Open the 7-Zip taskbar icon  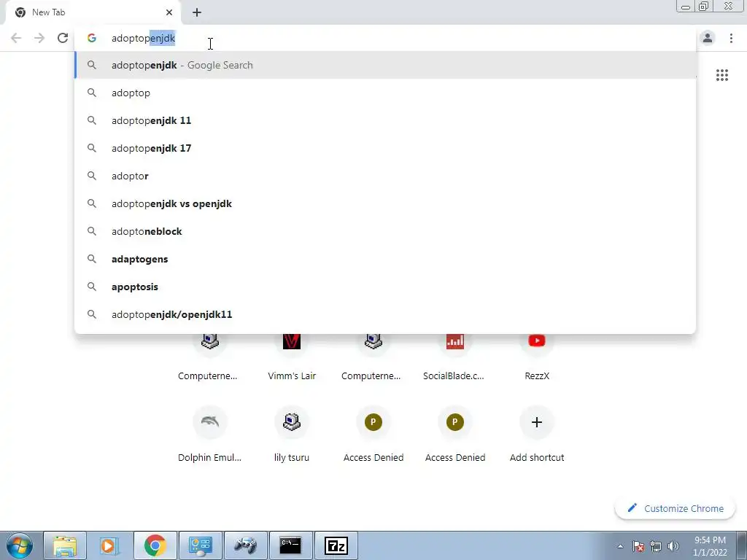pos(336,545)
